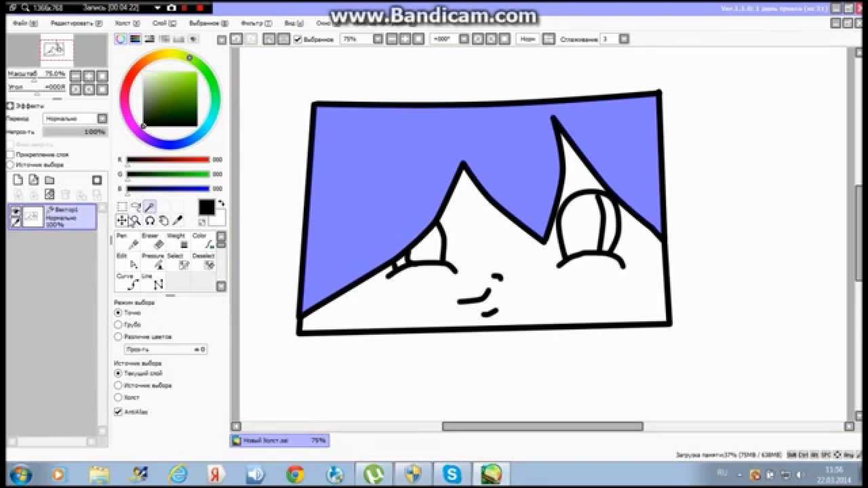
Task: Toggle the AntiAlias checkbox
Action: (x=118, y=411)
